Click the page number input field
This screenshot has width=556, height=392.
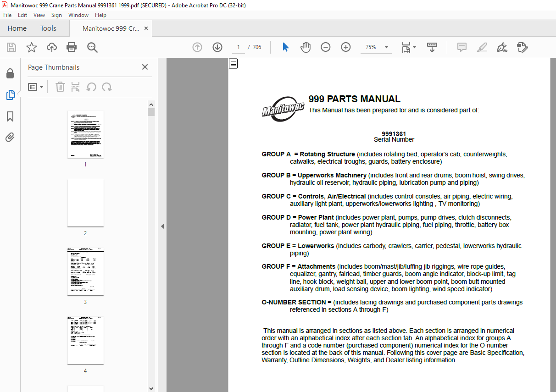coord(238,47)
